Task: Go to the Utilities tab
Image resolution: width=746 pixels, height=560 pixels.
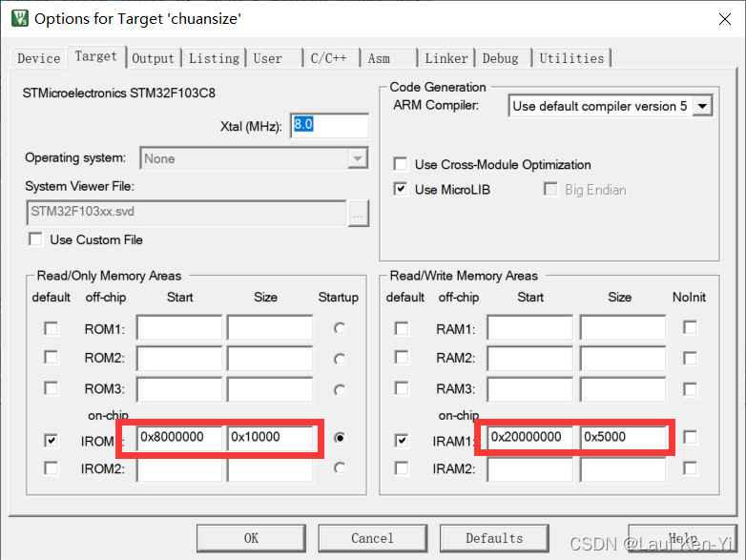Action: click(x=571, y=58)
